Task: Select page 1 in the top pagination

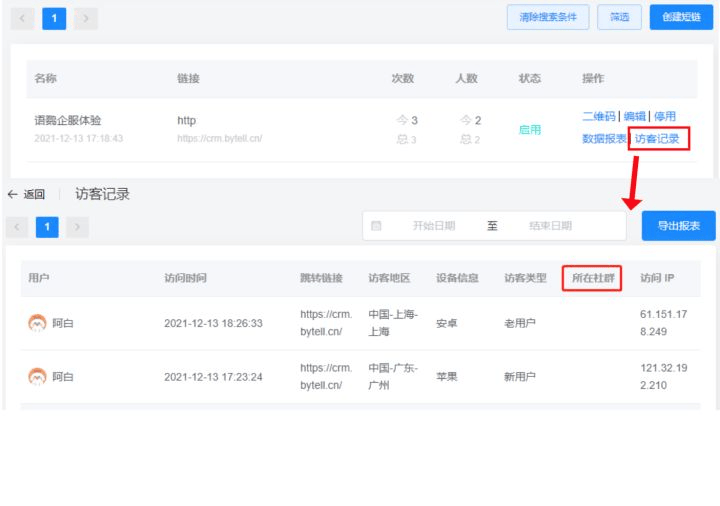Action: [54, 18]
